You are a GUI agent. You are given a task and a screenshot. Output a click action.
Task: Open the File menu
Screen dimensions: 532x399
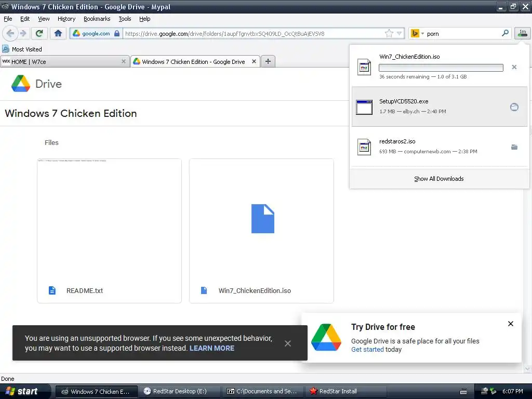tap(8, 19)
